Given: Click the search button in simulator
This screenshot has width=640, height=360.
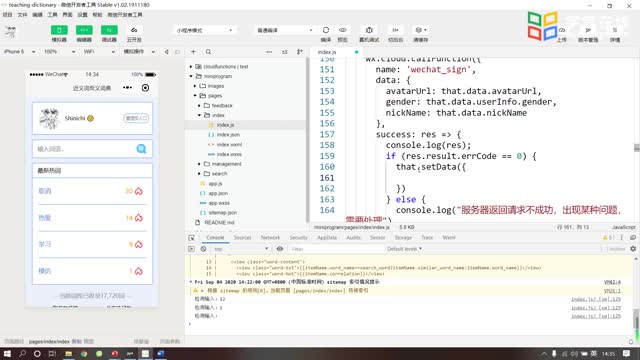Looking at the screenshot, I should pyautogui.click(x=141, y=149).
